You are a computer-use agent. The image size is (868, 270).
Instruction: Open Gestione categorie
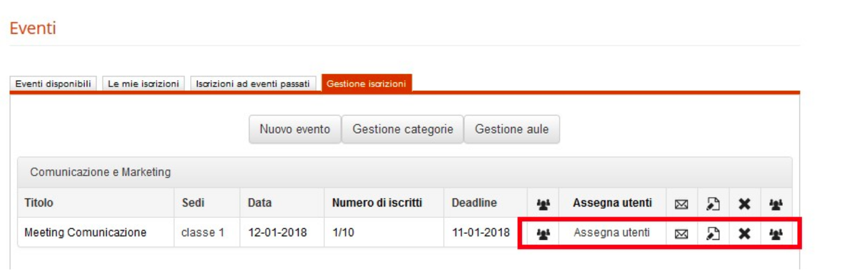point(403,130)
